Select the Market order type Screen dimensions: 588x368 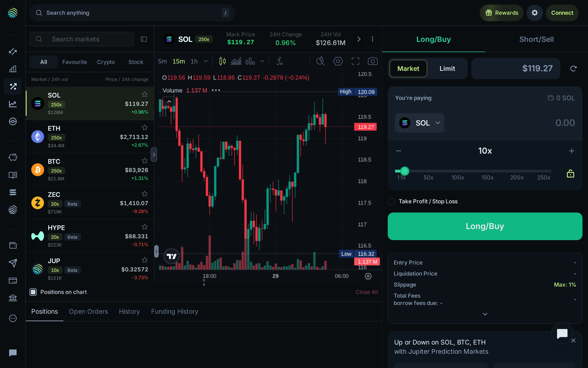pos(408,69)
